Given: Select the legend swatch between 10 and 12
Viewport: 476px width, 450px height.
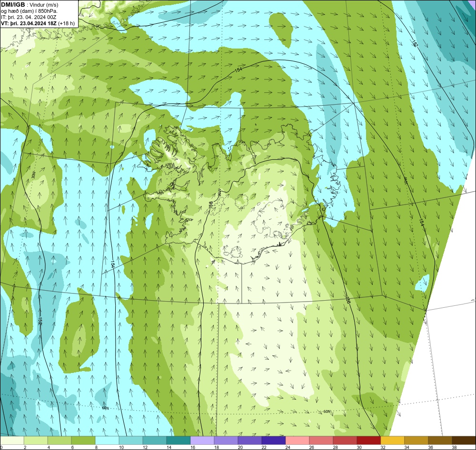Looking at the screenshot, I should [131, 440].
